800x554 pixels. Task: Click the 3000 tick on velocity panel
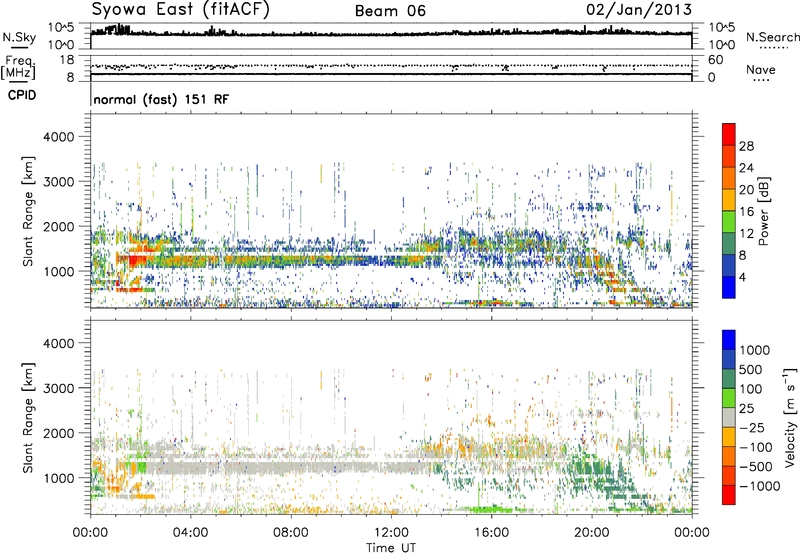click(x=58, y=388)
